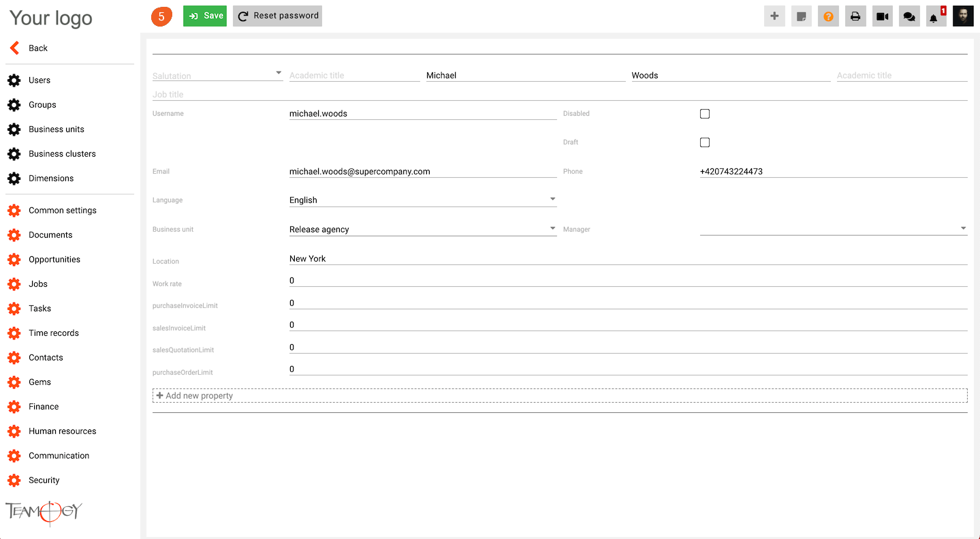Open Communication in sidebar menu

point(59,456)
